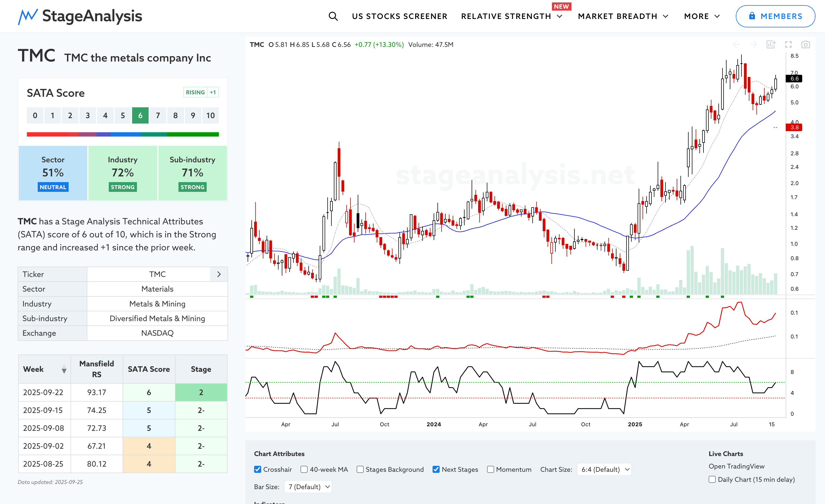
Task: Click the Materials sector cell
Action: pos(157,289)
